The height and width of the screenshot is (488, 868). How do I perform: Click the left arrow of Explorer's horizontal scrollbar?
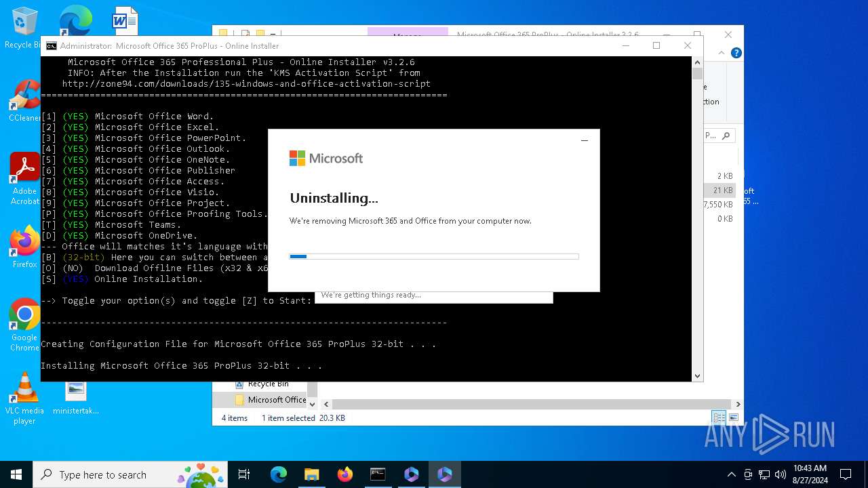[326, 404]
